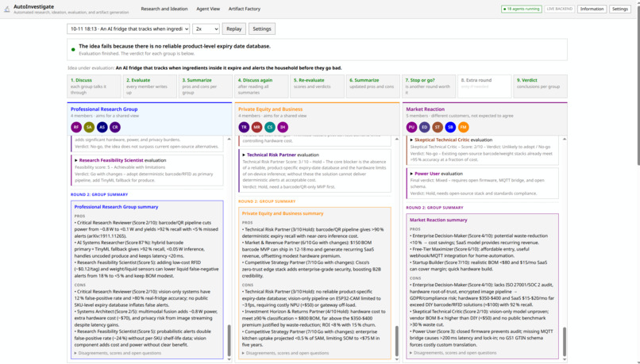Click the SA member avatar
The width and height of the screenshot is (640, 364).
[x=89, y=127]
